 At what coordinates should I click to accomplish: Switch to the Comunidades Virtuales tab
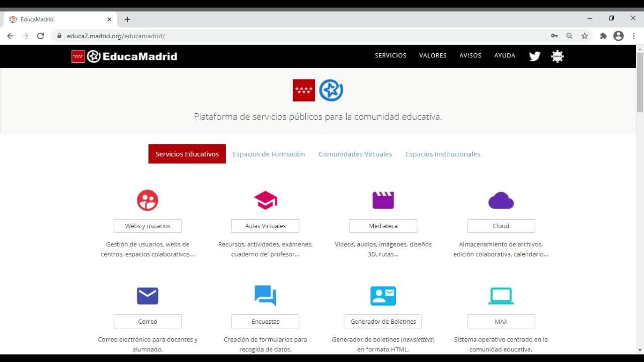pyautogui.click(x=355, y=154)
